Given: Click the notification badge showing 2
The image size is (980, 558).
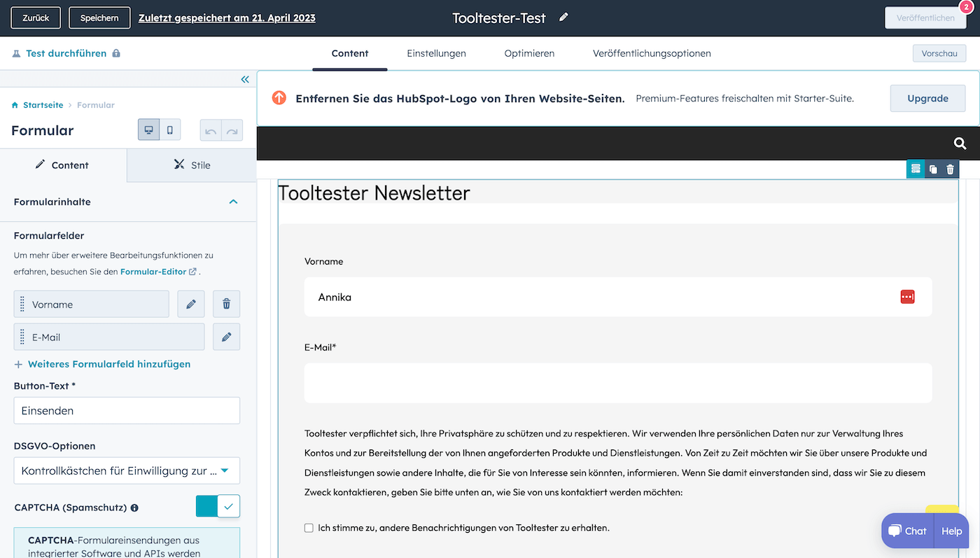Looking at the screenshot, I should click(966, 7).
